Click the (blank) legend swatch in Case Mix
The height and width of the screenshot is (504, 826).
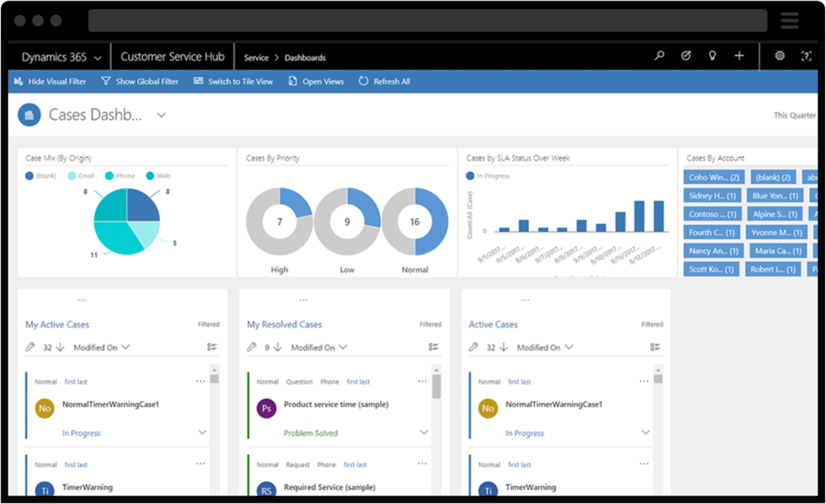point(30,176)
